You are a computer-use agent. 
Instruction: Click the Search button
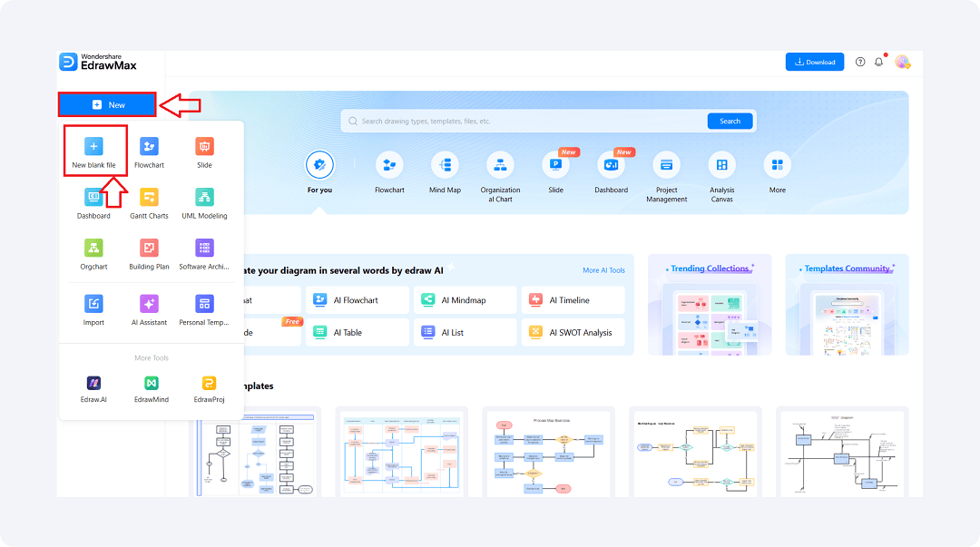730,122
